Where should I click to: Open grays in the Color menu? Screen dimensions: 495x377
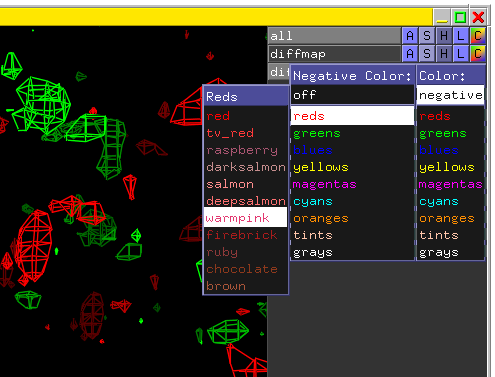point(450,252)
